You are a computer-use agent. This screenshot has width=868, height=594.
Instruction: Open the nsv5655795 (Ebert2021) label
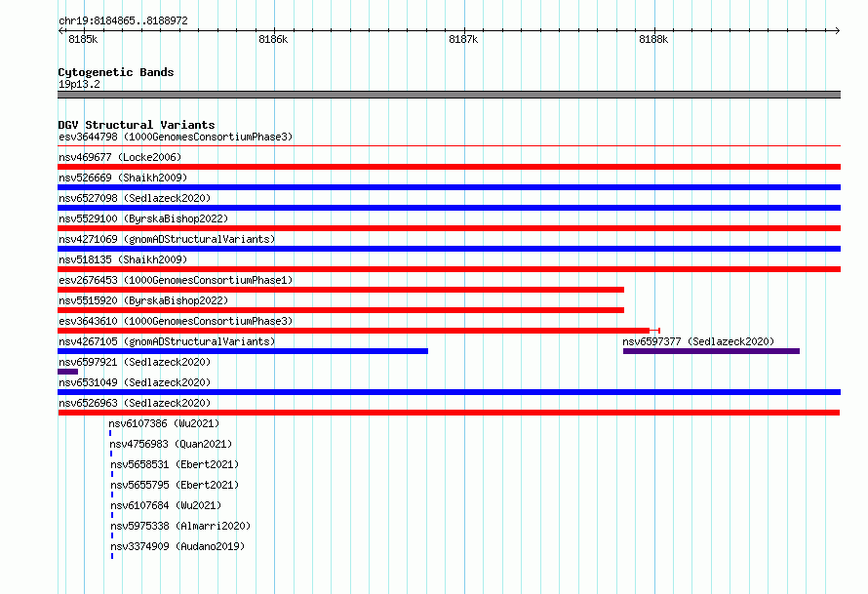[x=175, y=485]
